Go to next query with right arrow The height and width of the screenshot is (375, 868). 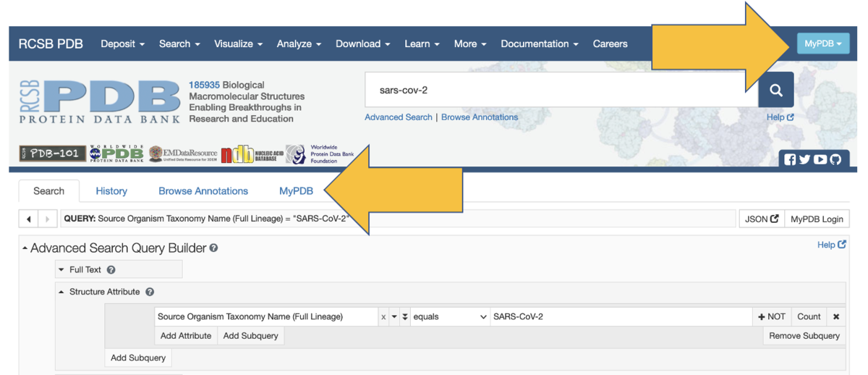pyautogui.click(x=47, y=219)
